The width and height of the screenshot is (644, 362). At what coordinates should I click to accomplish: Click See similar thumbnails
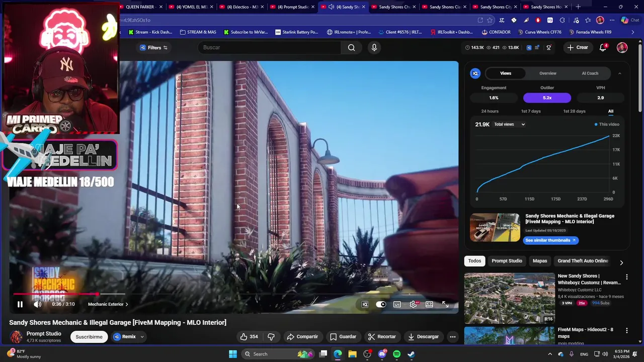click(x=550, y=240)
